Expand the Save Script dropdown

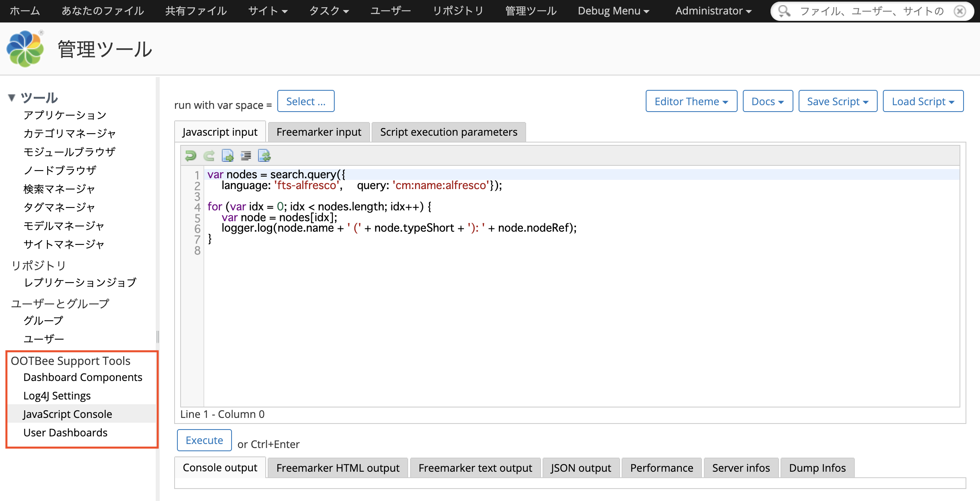coord(838,101)
